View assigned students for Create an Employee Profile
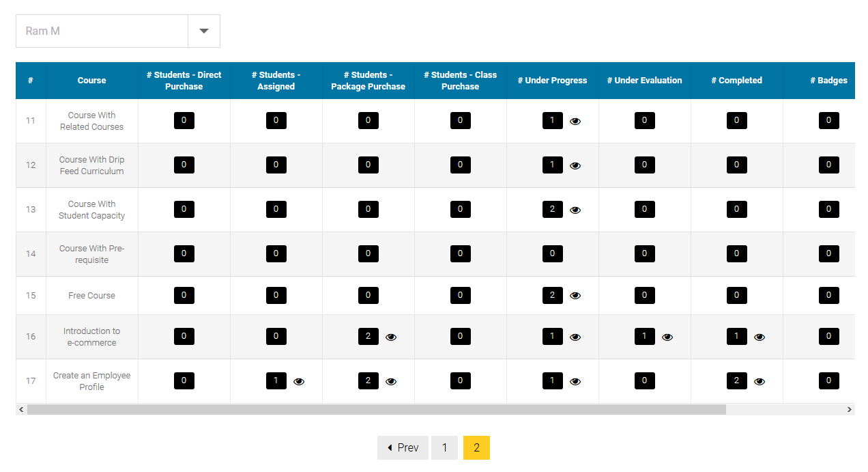The width and height of the screenshot is (868, 472). click(x=299, y=381)
